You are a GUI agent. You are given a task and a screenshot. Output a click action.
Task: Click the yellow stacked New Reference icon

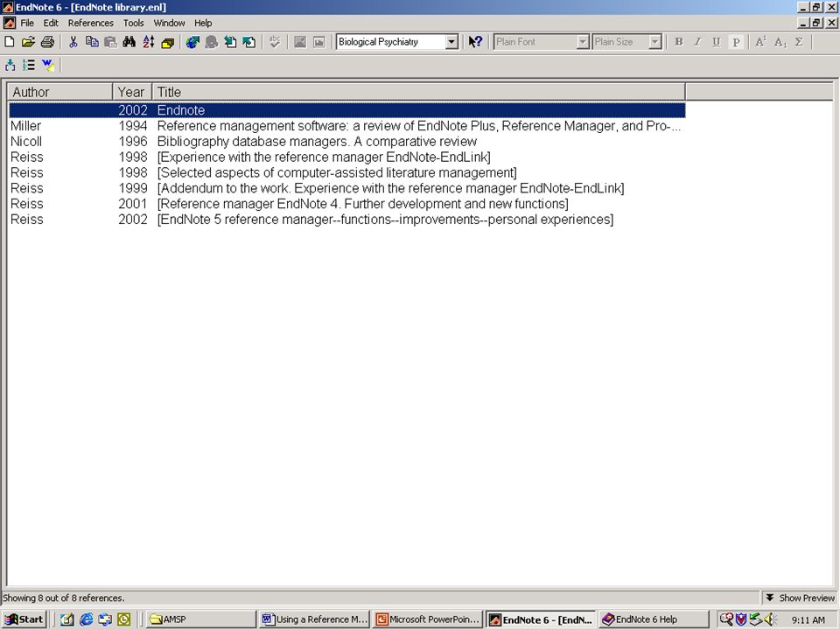point(168,42)
